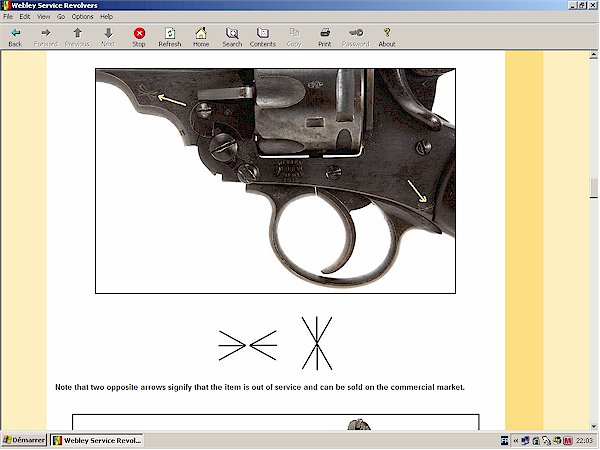Open the Options menu
The height and width of the screenshot is (450, 600).
83,16
